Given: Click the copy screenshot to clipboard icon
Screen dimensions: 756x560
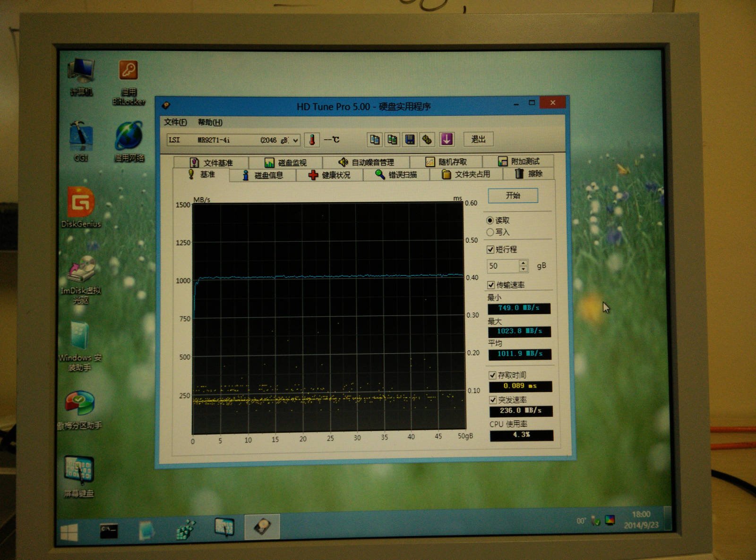Looking at the screenshot, I should point(392,139).
